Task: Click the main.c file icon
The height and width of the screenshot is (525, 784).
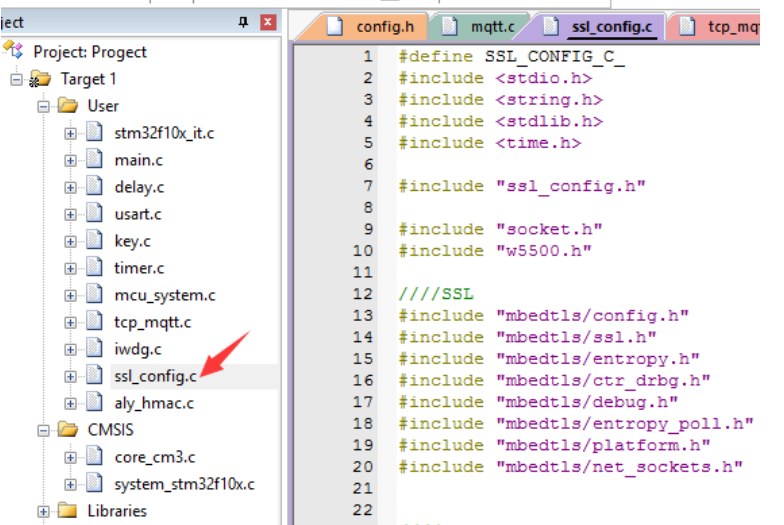Action: [94, 159]
